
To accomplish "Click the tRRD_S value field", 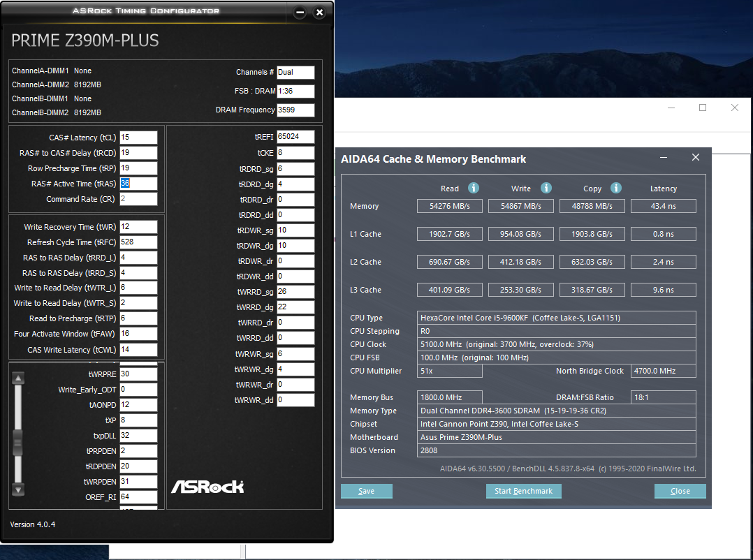I will pyautogui.click(x=138, y=272).
